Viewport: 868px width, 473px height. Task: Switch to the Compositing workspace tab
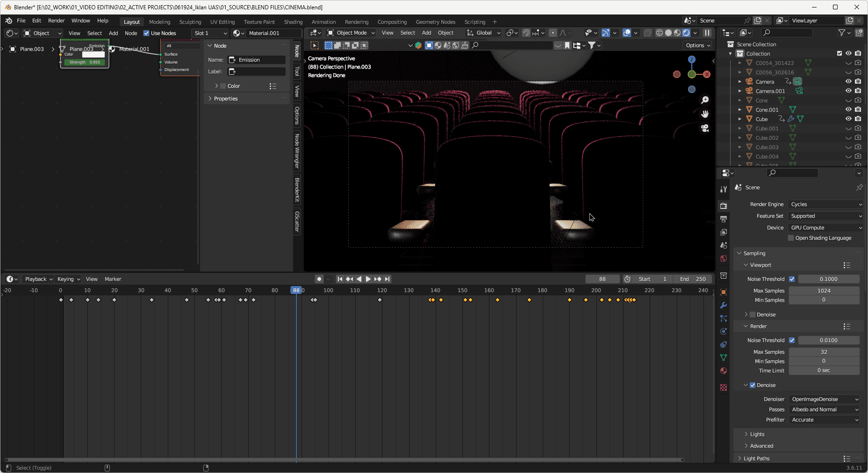pos(392,22)
